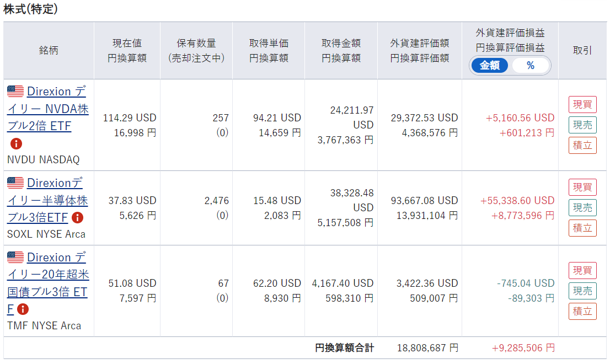
Task: Click the 3,422.36 USD valuation
Action: coord(427,283)
